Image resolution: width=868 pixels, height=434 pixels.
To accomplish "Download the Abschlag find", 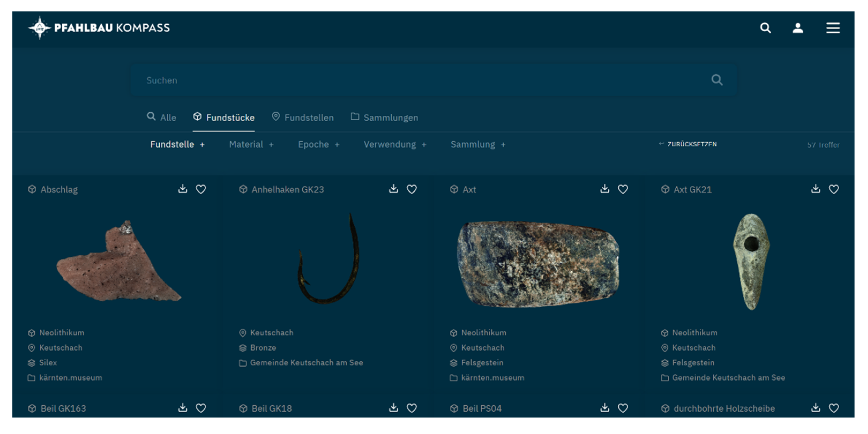I will point(183,189).
